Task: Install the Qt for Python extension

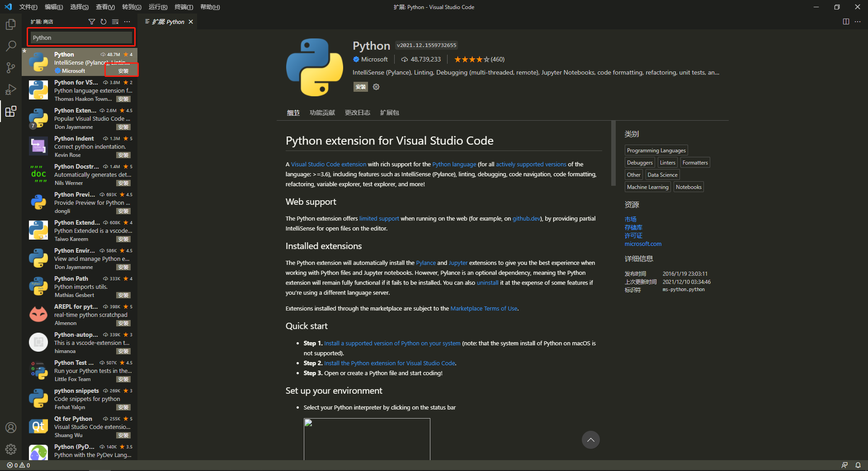Action: [123, 435]
